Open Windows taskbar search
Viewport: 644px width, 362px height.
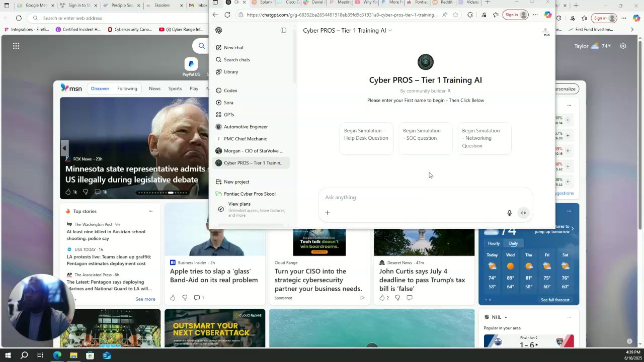24,355
